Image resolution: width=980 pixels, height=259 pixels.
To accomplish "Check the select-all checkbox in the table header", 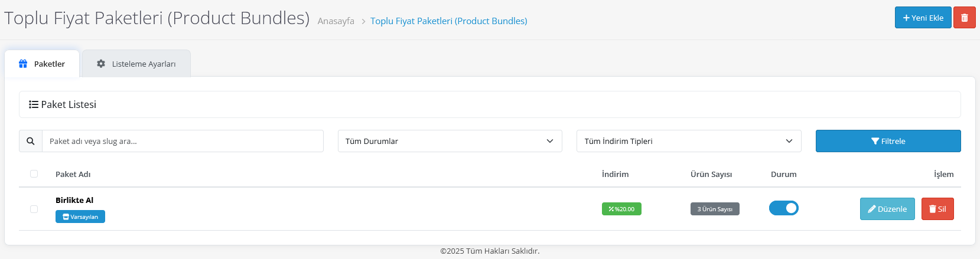I will (34, 174).
